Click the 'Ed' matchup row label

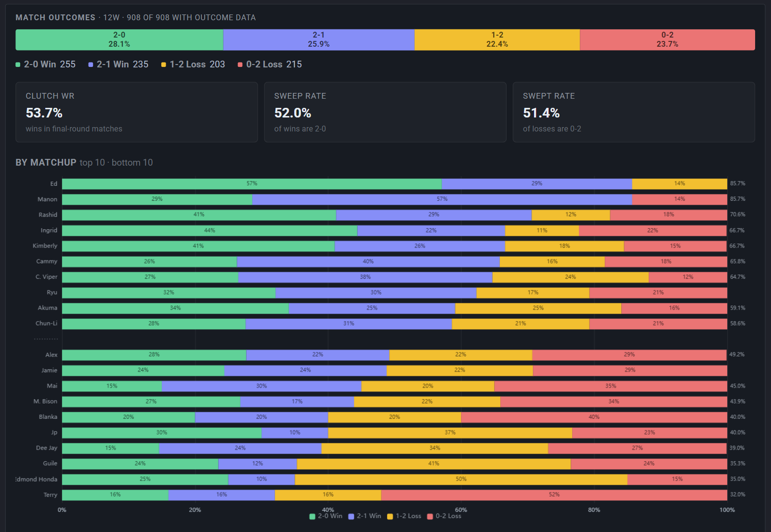click(x=53, y=184)
